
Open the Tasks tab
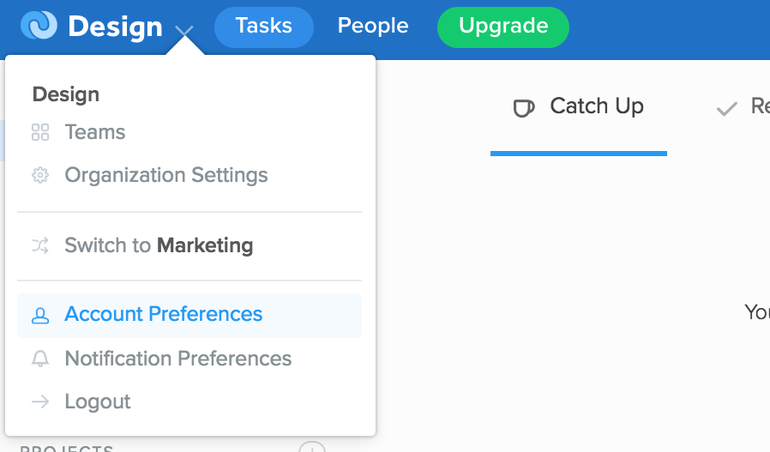pos(264,27)
